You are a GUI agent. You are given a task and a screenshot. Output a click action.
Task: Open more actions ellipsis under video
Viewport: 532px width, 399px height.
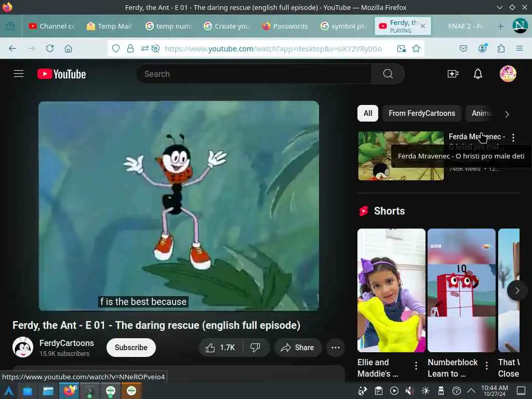[335, 348]
